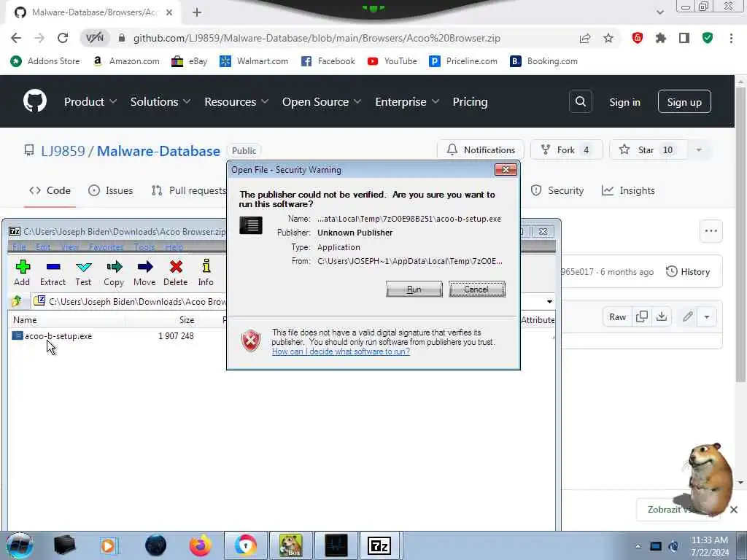Switch to the Insights tab

[628, 190]
